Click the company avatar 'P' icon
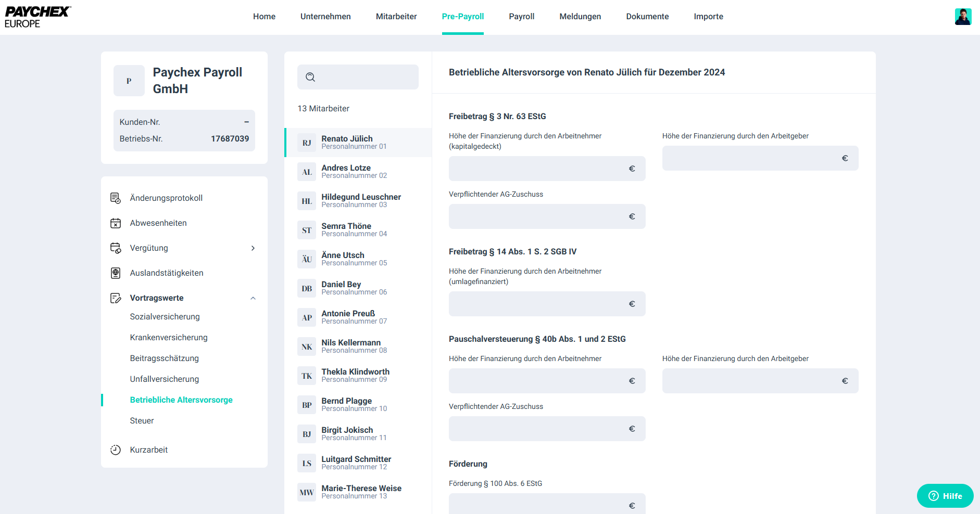Image resolution: width=980 pixels, height=514 pixels. coord(129,81)
